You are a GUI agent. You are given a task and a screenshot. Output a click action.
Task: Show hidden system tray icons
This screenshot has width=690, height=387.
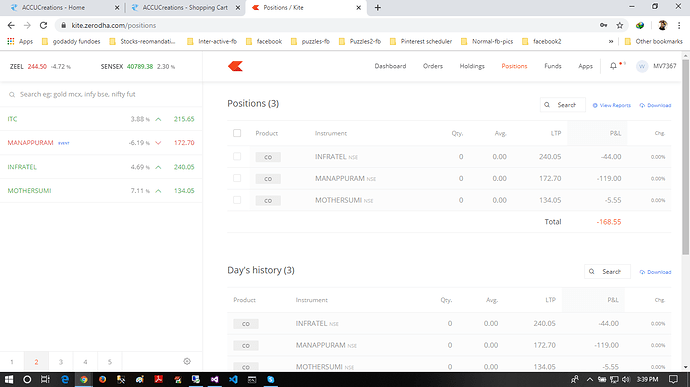590,379
